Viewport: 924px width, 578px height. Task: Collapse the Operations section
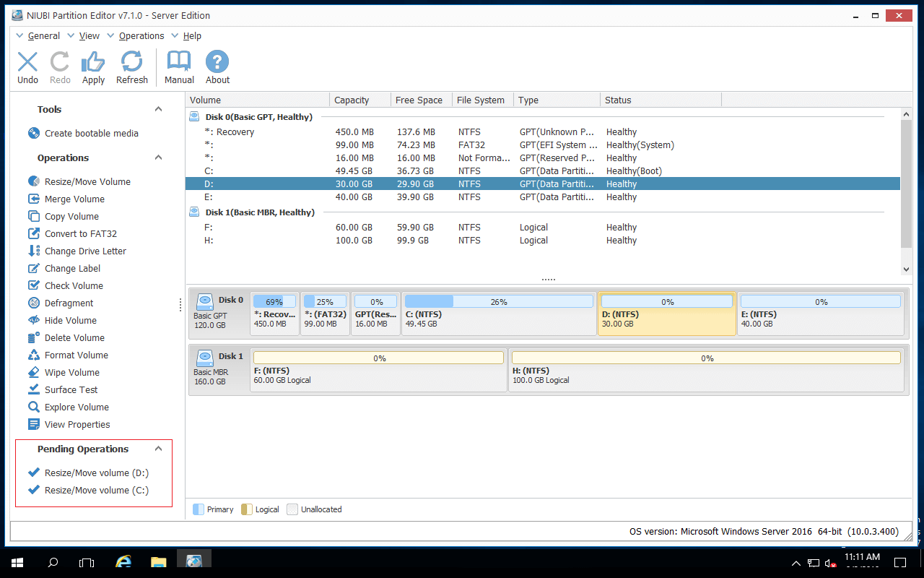point(158,158)
